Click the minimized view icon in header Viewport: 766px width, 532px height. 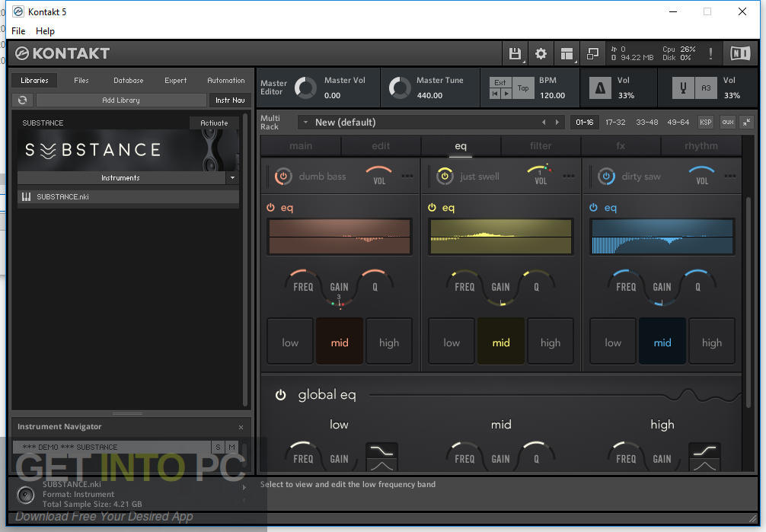pos(592,53)
